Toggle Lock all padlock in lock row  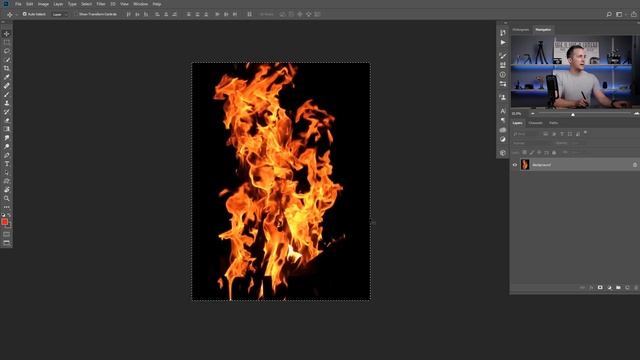554,153
